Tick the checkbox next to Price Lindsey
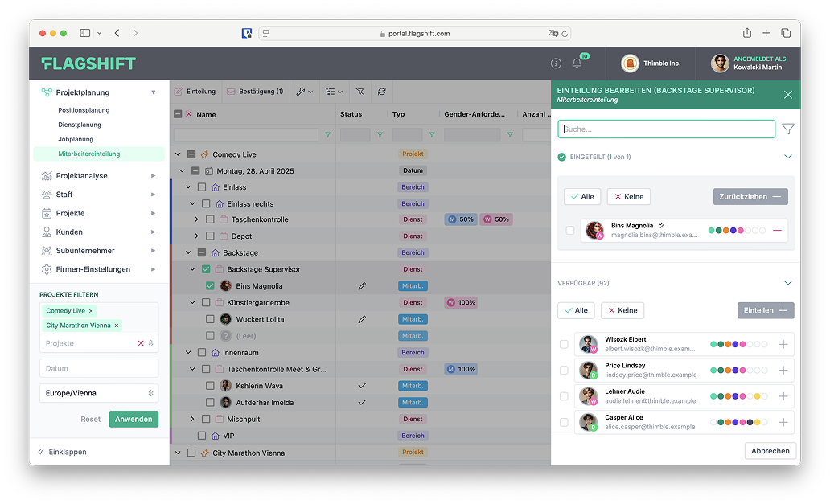 tap(564, 371)
